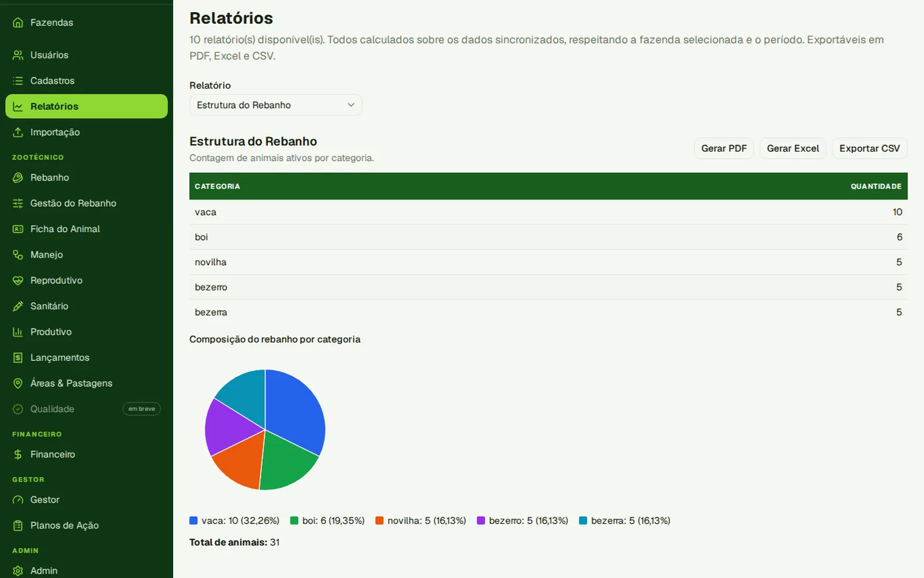
Task: Click the Sanitário syringe icon
Action: point(18,306)
